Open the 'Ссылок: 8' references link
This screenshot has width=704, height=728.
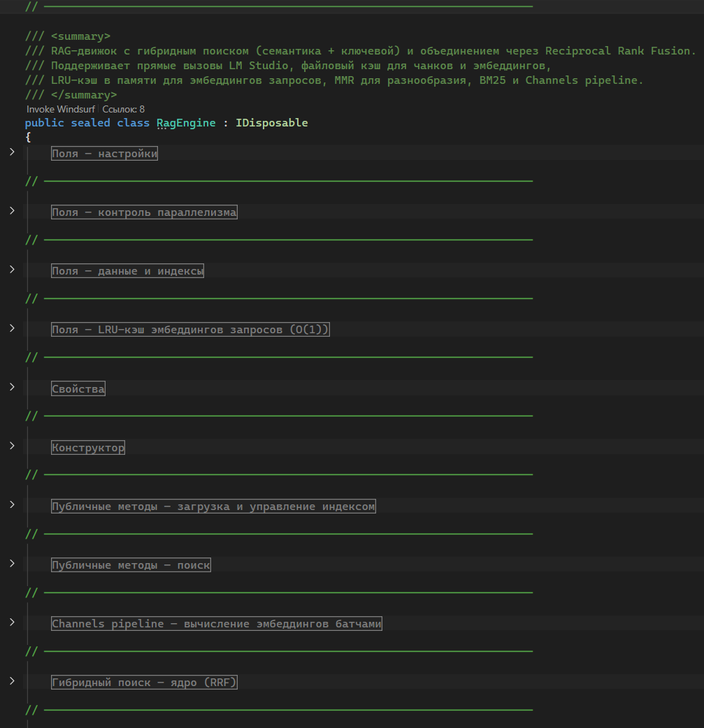pyautogui.click(x=124, y=110)
